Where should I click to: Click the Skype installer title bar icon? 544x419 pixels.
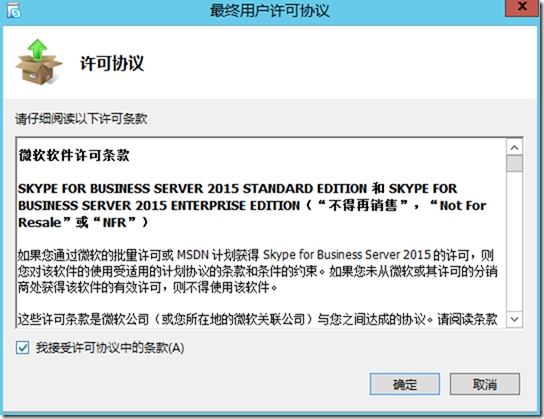click(x=14, y=10)
